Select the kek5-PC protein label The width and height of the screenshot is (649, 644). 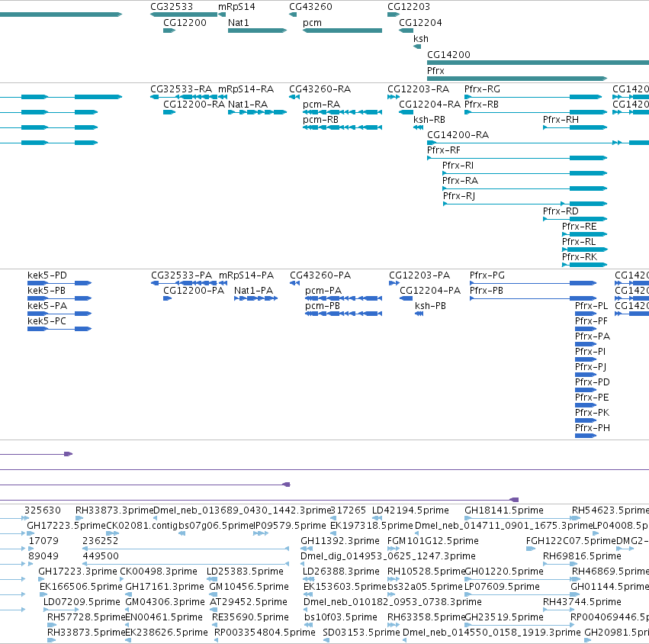coord(47,321)
